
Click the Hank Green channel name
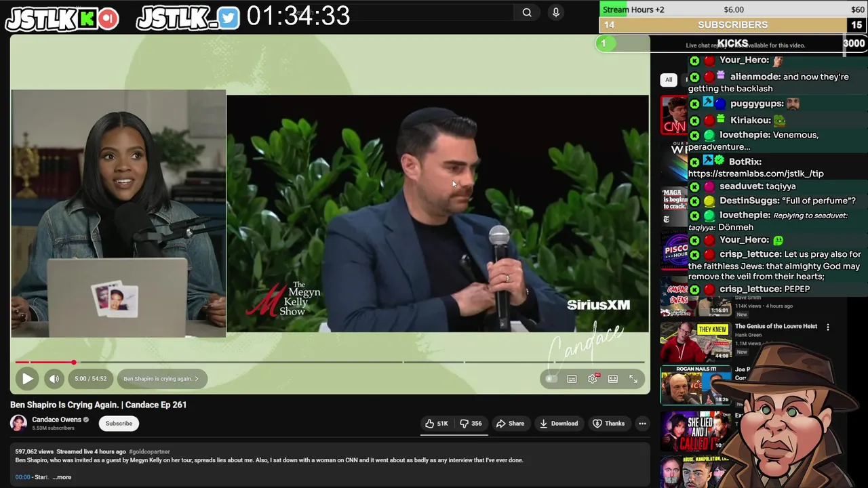[x=748, y=335]
